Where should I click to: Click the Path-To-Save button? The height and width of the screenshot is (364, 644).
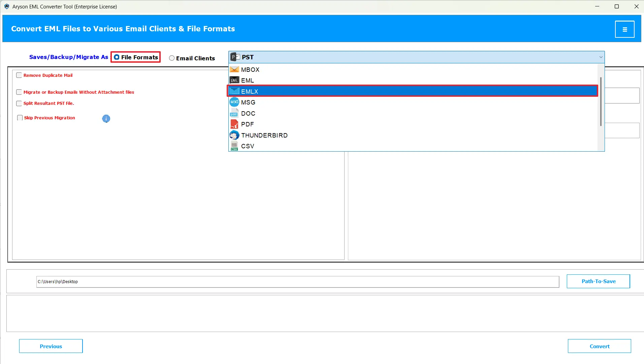coord(598,281)
